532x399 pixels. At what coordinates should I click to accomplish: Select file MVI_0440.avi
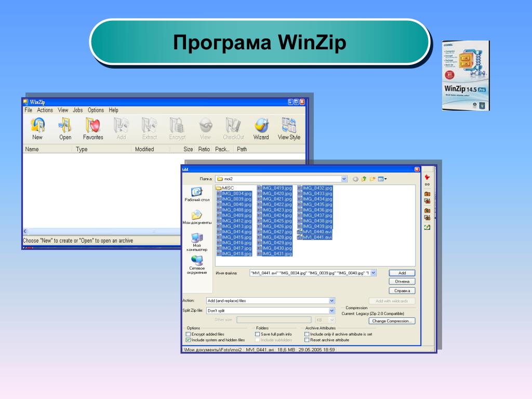314,232
